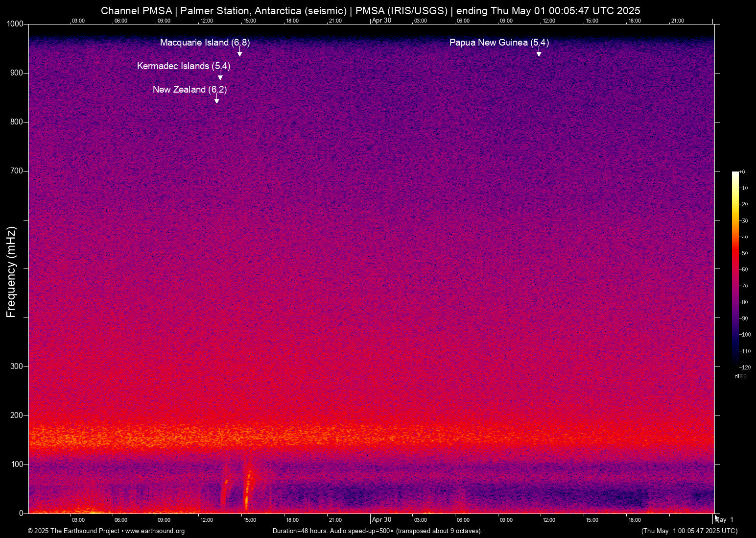This screenshot has height=538, width=756.
Task: Click the "Frequency (mHz)" axis title
Action: (11, 272)
